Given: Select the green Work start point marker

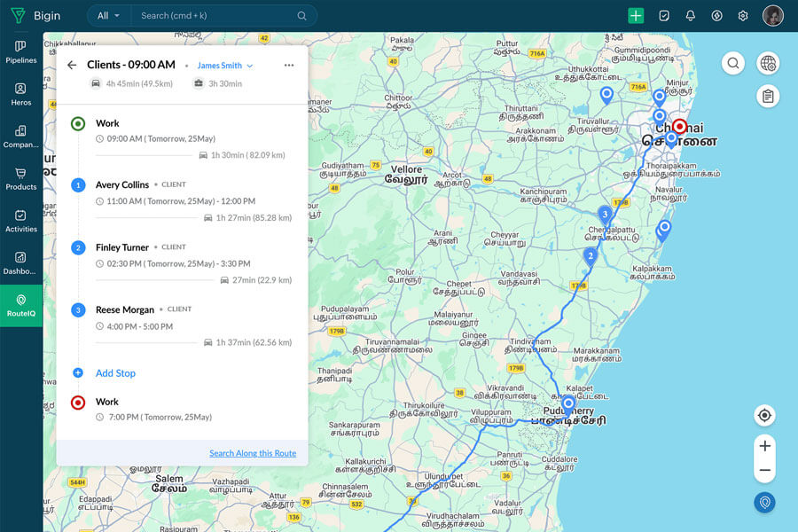Looking at the screenshot, I should coord(78,123).
